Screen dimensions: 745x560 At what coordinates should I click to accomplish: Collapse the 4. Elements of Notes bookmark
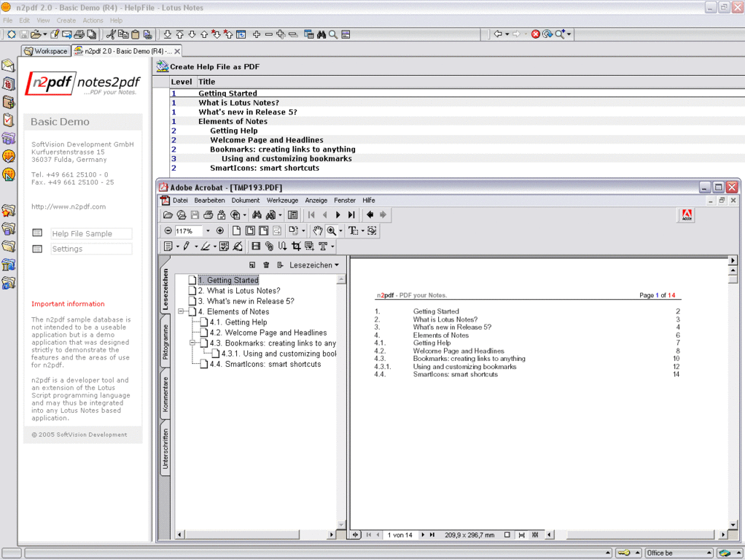(x=181, y=312)
